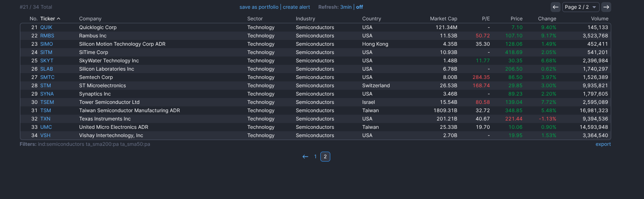
Task: Open the Page 2 / 2 dropdown
Action: click(x=581, y=7)
